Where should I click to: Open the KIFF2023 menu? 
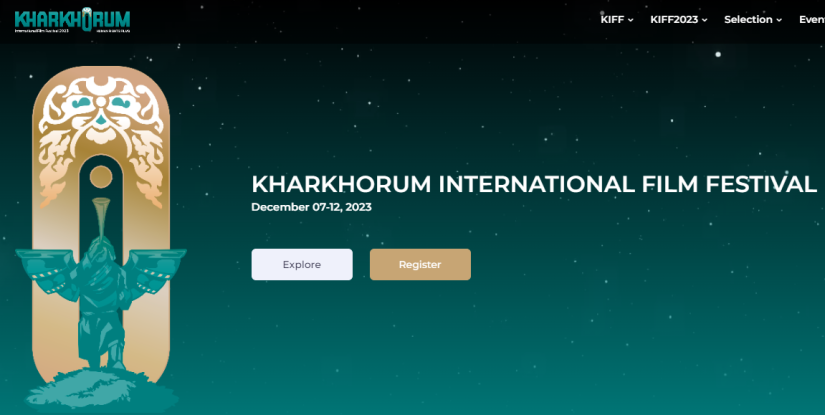point(678,19)
